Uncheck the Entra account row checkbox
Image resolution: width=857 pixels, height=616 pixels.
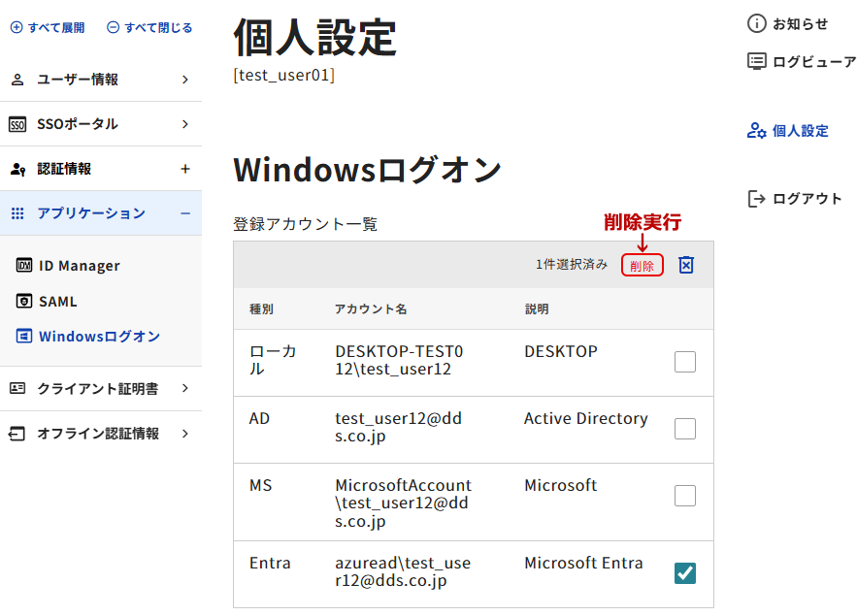click(x=685, y=573)
